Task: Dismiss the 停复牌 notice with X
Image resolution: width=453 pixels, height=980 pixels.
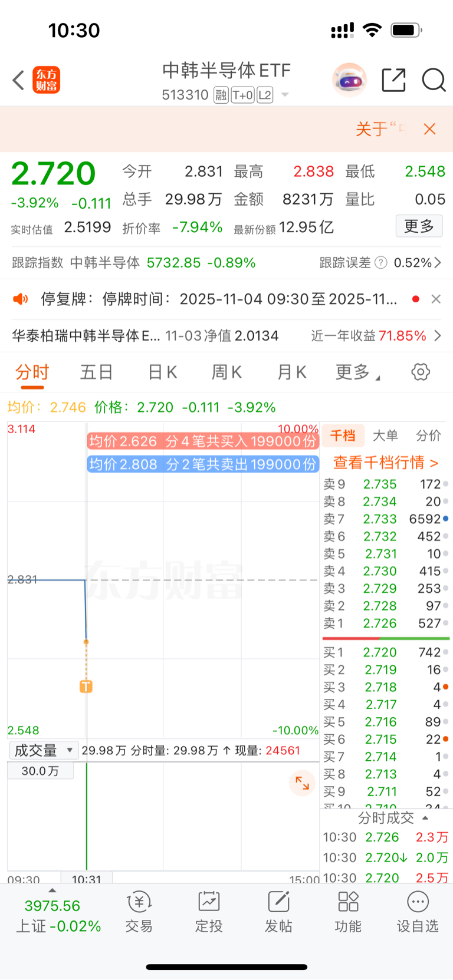Action: 436,299
